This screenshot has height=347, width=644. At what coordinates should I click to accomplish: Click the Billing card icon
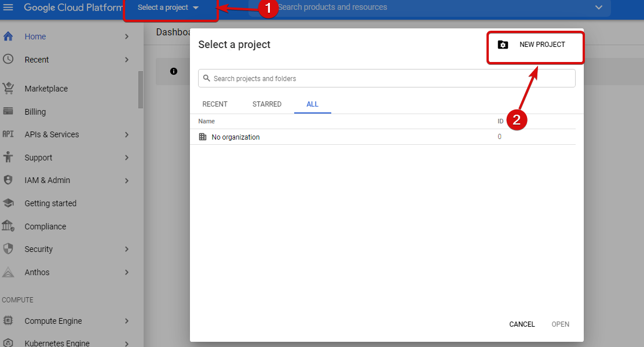click(x=8, y=111)
